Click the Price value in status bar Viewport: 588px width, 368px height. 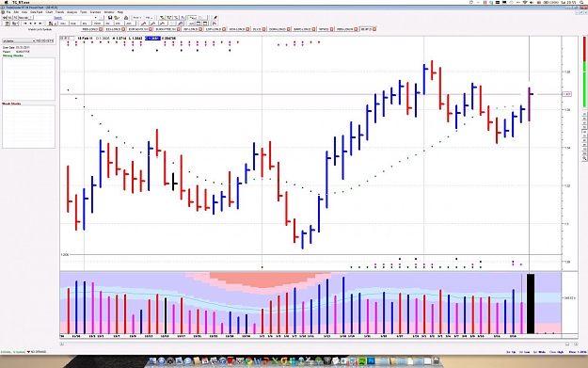[x=578, y=352]
